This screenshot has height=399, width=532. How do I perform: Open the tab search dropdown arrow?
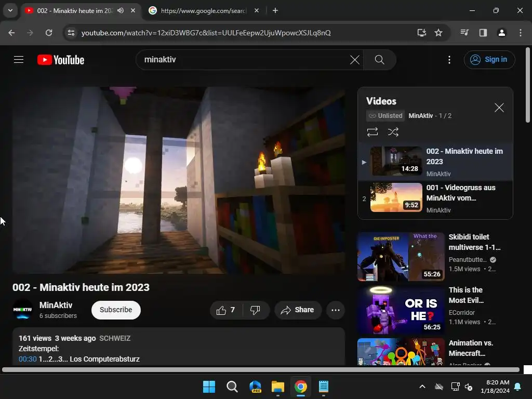[10, 10]
